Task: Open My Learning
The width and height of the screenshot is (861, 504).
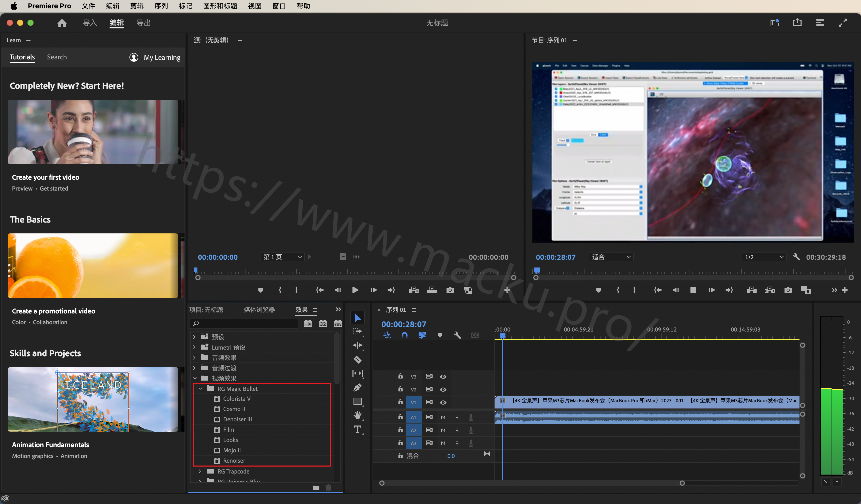Action: click(x=155, y=57)
